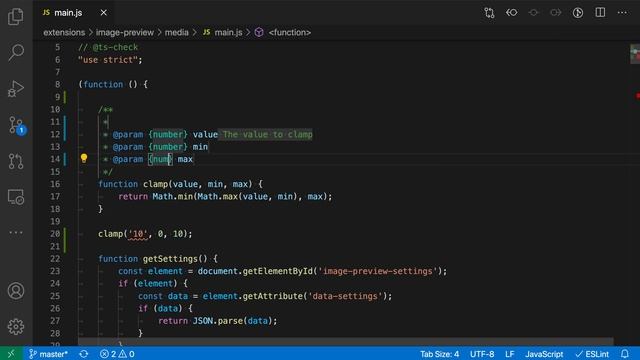This screenshot has width=640, height=360.
Task: Place cursor after 'max' on line 14
Action: pyautogui.click(x=193, y=159)
